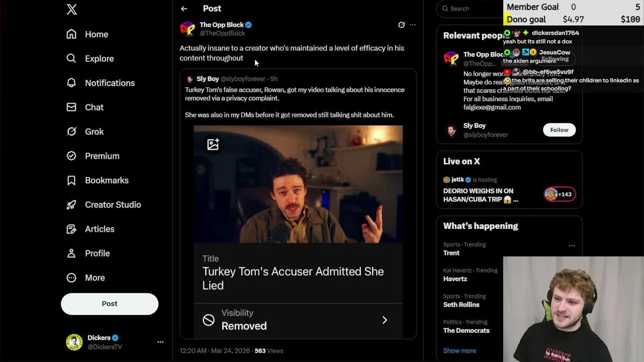Open Bookmarks icon
644x362 pixels.
click(71, 180)
